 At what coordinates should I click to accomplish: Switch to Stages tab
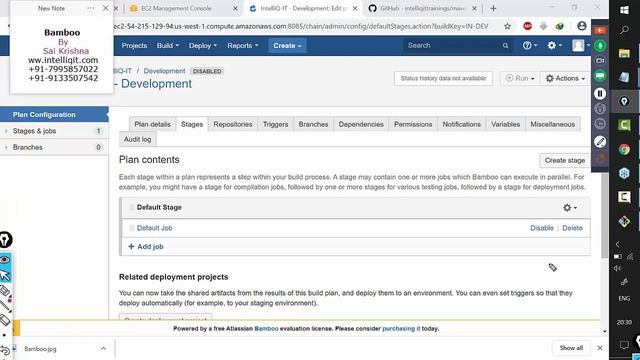(x=192, y=124)
